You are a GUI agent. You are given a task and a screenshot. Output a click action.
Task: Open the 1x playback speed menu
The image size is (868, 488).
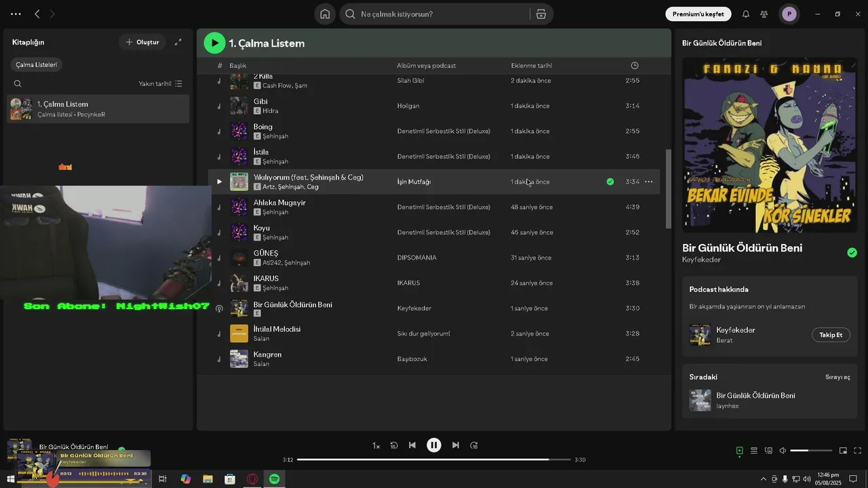pyautogui.click(x=376, y=445)
